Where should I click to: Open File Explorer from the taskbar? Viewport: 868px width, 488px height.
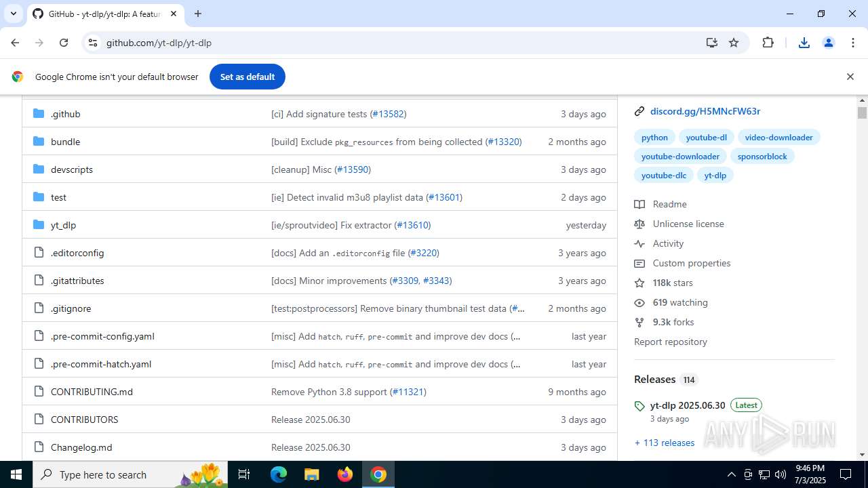point(312,474)
